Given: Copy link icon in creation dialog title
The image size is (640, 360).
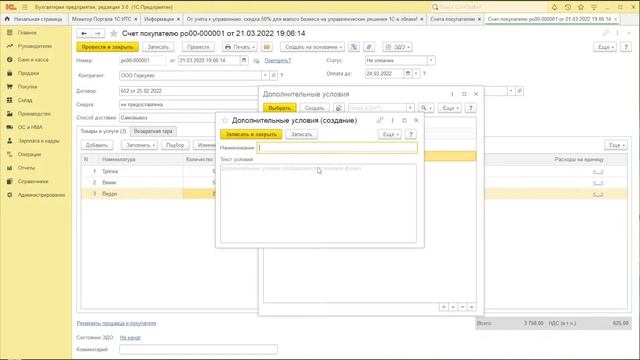Looking at the screenshot, I should (380, 120).
